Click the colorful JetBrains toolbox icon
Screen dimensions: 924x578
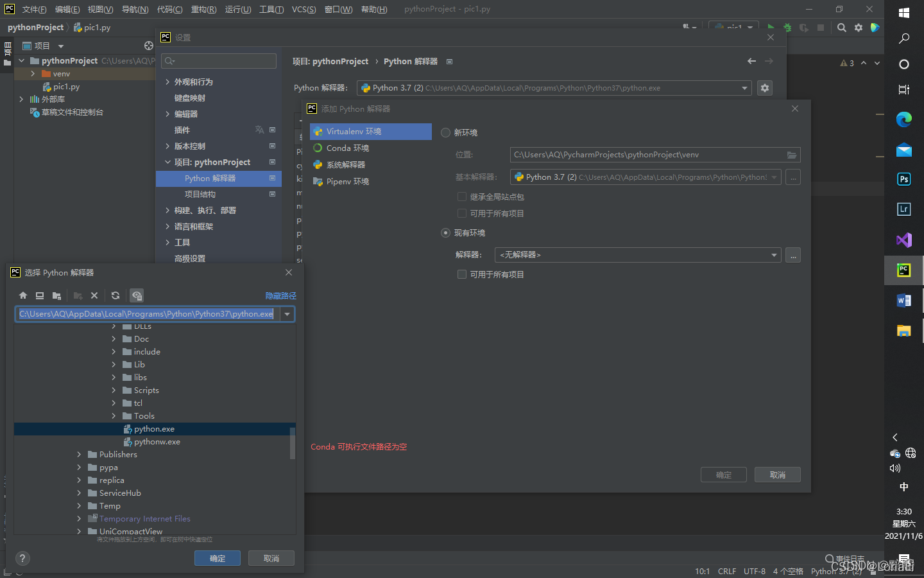point(875,28)
